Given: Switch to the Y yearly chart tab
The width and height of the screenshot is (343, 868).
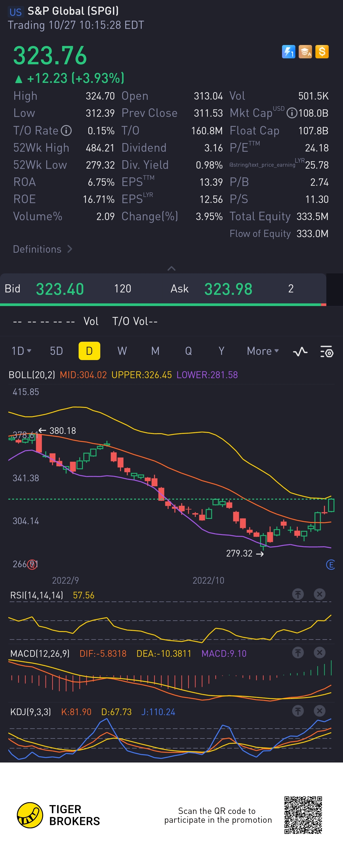Looking at the screenshot, I should (221, 351).
